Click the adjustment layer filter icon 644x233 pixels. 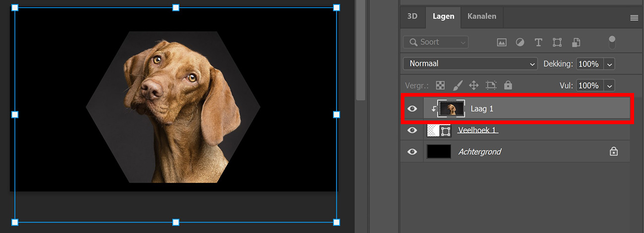click(520, 43)
